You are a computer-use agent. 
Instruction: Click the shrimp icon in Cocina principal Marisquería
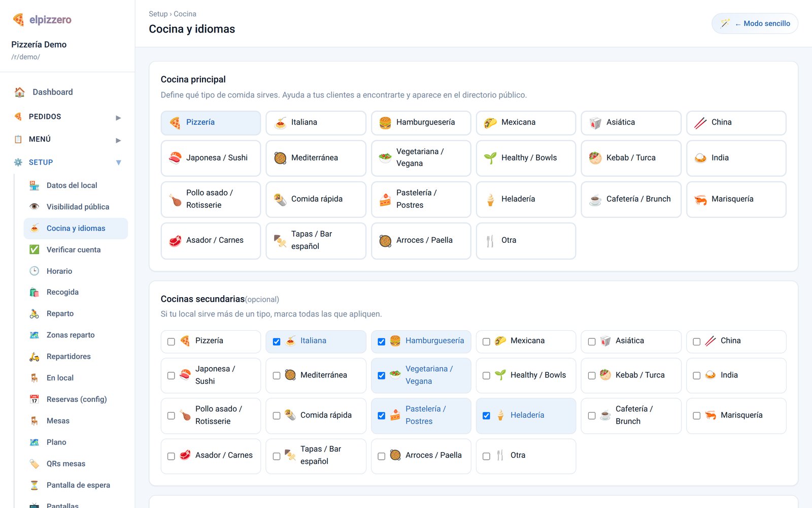click(x=700, y=200)
